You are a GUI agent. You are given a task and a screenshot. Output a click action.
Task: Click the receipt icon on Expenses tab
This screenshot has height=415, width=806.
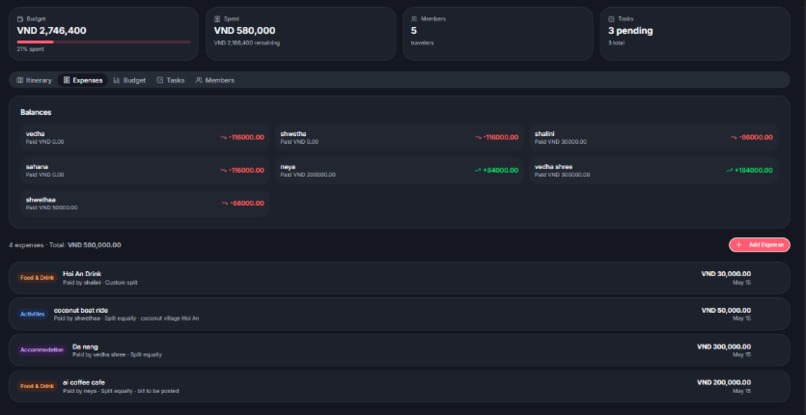pos(67,80)
